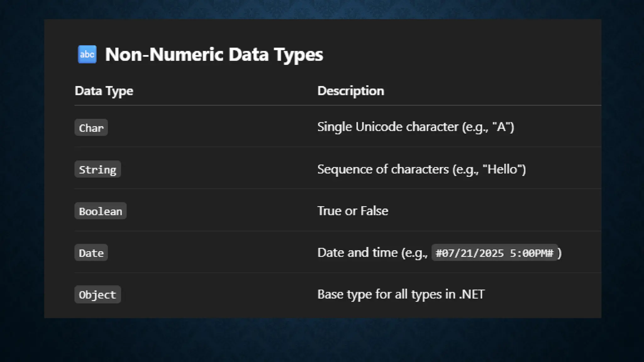
Task: Select the Object type badge
Action: tap(97, 294)
